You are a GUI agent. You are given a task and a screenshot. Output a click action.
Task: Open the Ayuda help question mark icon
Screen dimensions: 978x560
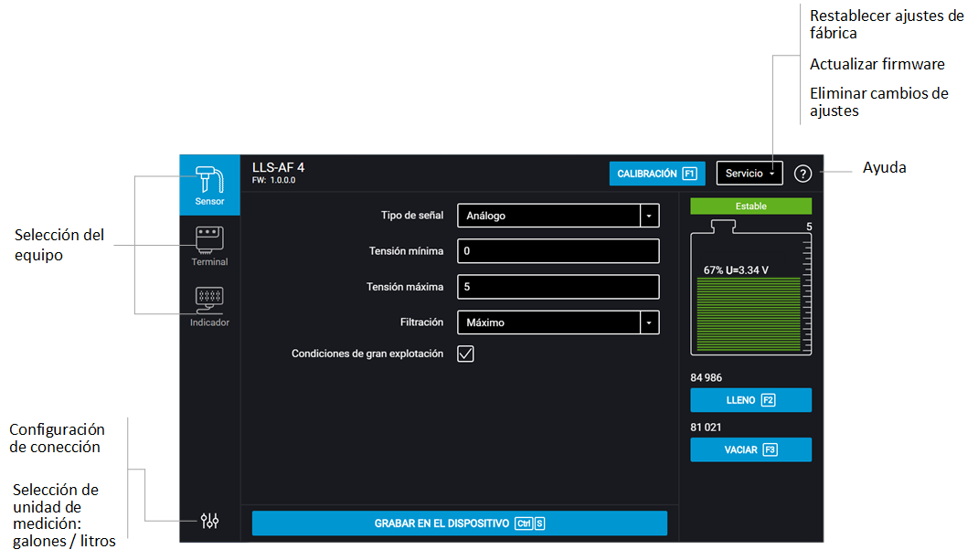pyautogui.click(x=803, y=173)
